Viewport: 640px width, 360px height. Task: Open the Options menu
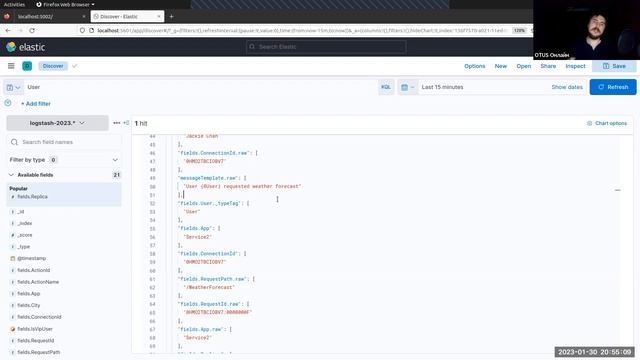click(475, 66)
